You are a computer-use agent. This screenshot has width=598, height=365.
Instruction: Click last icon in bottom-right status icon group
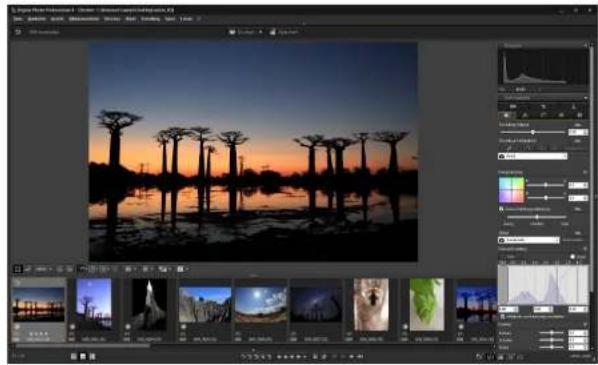pos(520,357)
